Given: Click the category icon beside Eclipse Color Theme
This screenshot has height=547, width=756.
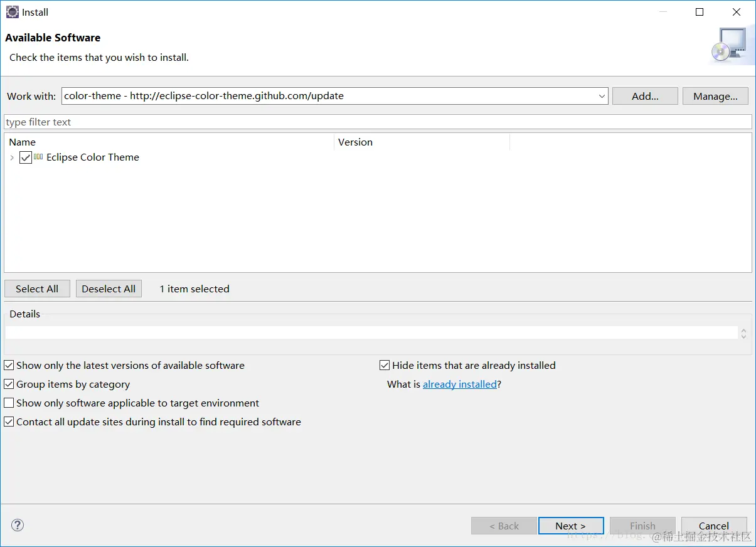Looking at the screenshot, I should [x=38, y=157].
